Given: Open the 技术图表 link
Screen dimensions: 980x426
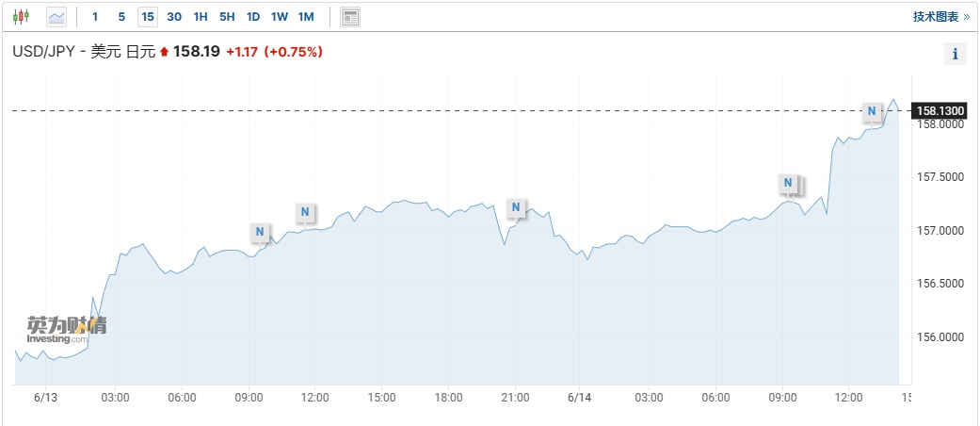Looking at the screenshot, I should tap(940, 17).
